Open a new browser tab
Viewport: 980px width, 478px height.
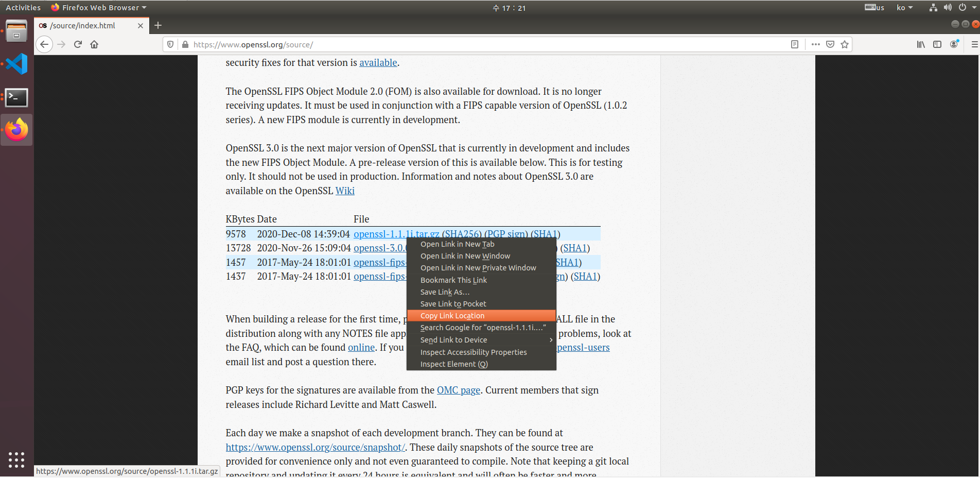point(158,25)
